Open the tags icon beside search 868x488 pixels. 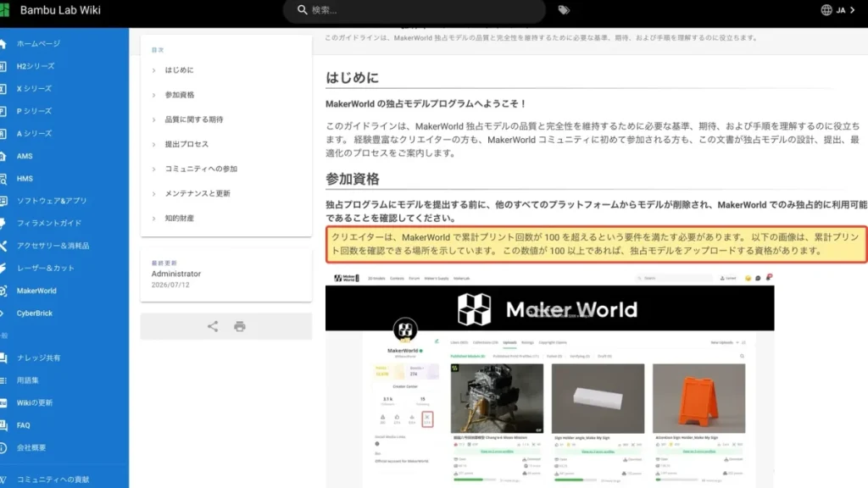click(564, 10)
